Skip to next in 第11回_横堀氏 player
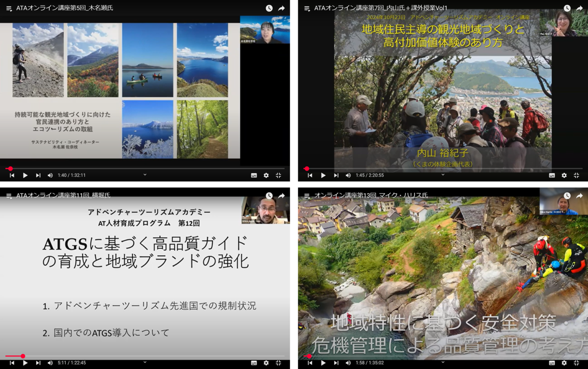The image size is (588, 369). [38, 363]
